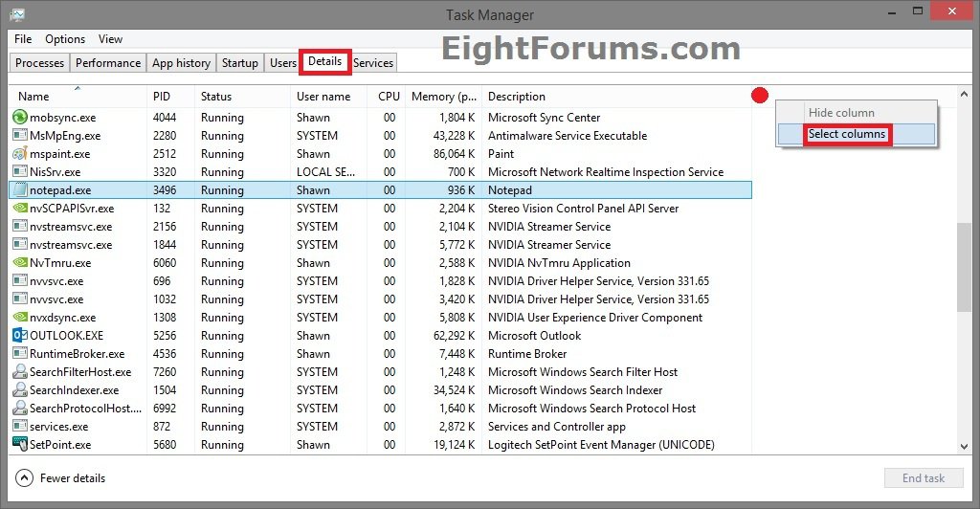Sort by the CPU column header

pos(387,97)
